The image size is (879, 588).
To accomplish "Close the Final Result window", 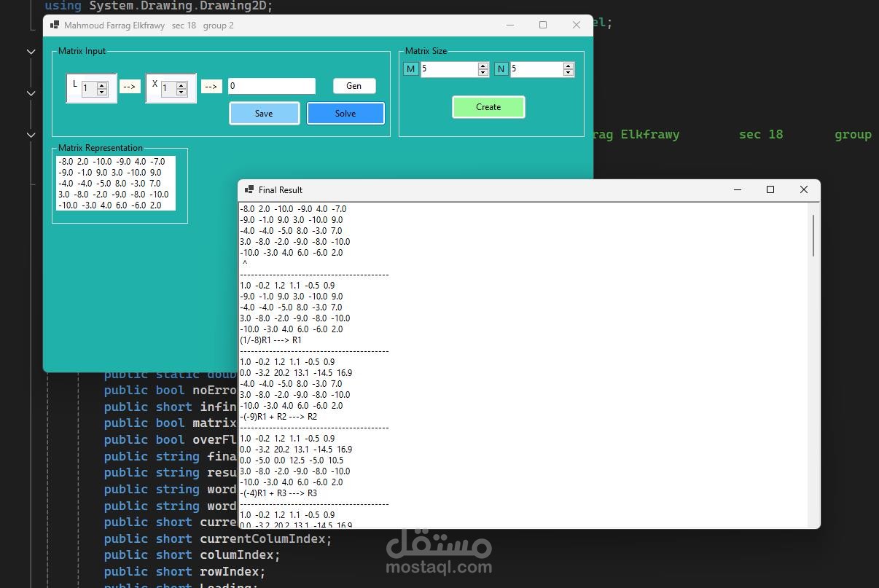I will [804, 189].
